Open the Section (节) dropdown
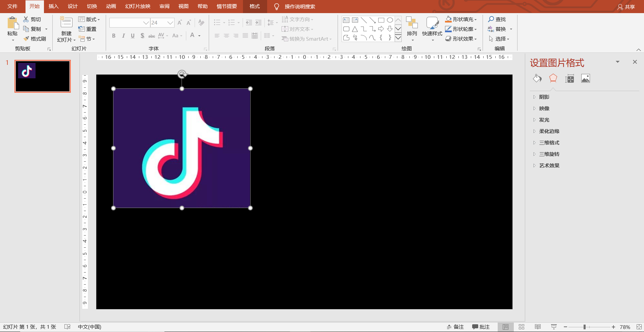This screenshot has width=644, height=332. pyautogui.click(x=87, y=39)
